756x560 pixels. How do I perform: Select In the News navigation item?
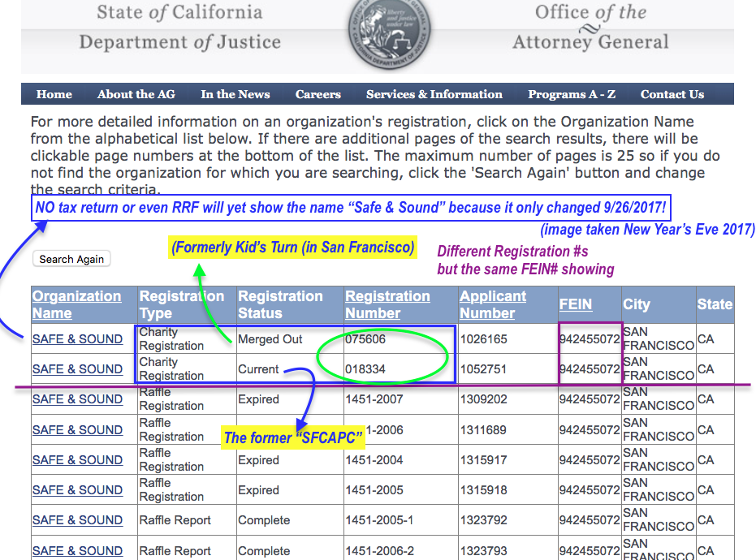[235, 94]
